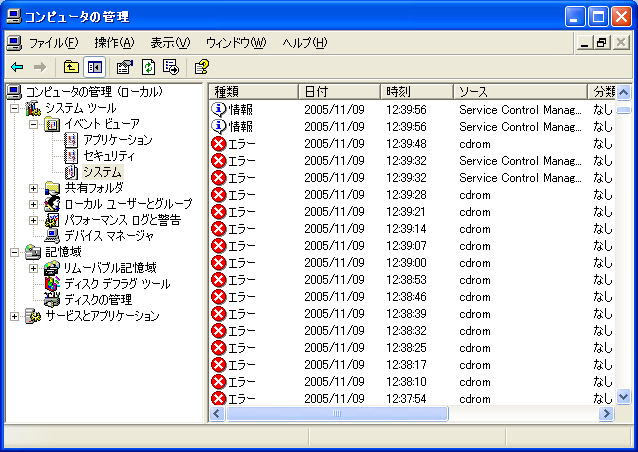
Task: Sort by the 種類 column header
Action: (x=254, y=92)
